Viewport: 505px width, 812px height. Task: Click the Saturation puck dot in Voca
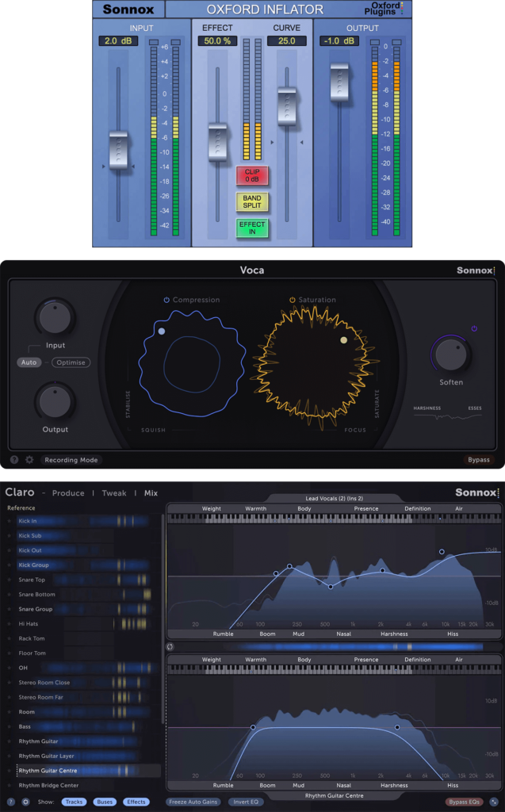343,340
